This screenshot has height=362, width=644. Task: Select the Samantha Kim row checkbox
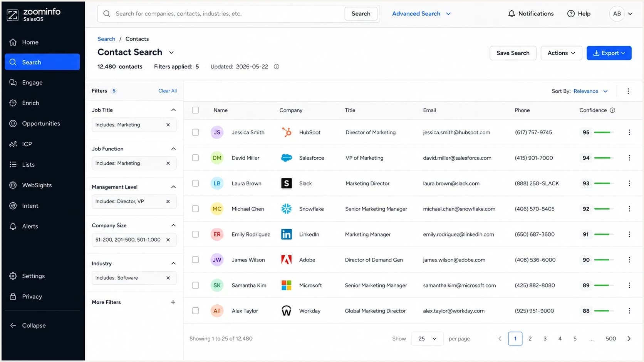click(x=196, y=285)
